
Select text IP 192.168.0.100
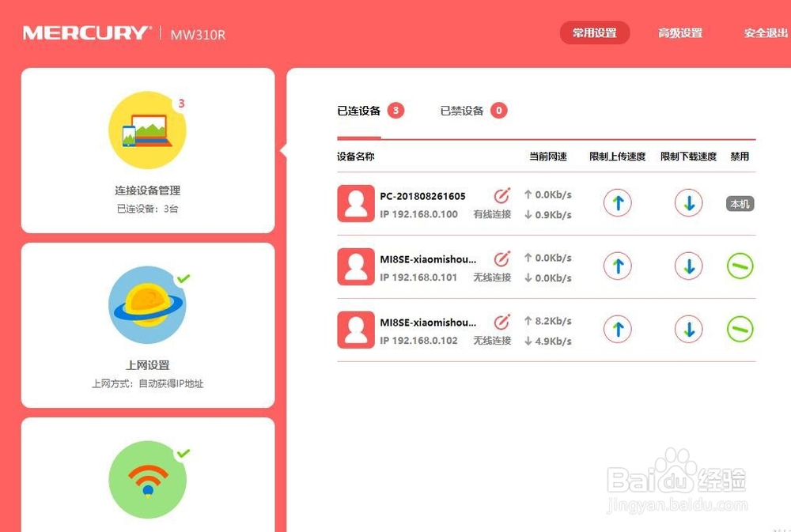[x=418, y=214]
